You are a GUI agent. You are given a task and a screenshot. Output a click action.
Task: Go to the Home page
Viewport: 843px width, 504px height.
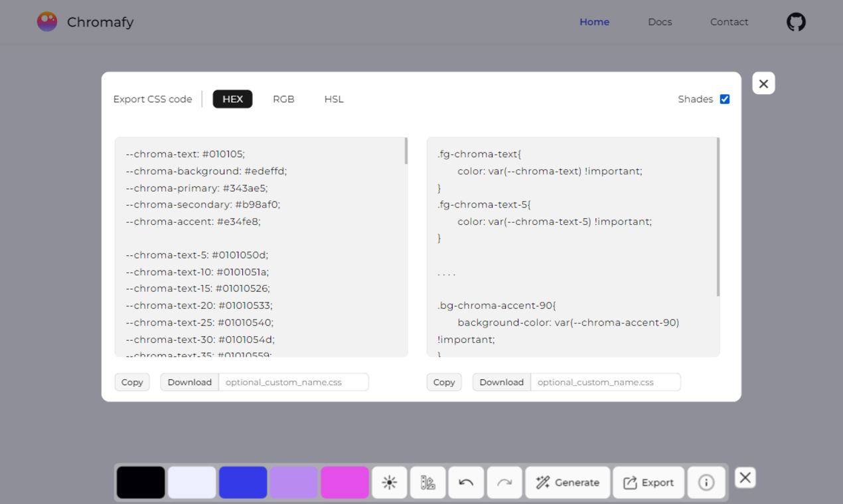coord(594,22)
